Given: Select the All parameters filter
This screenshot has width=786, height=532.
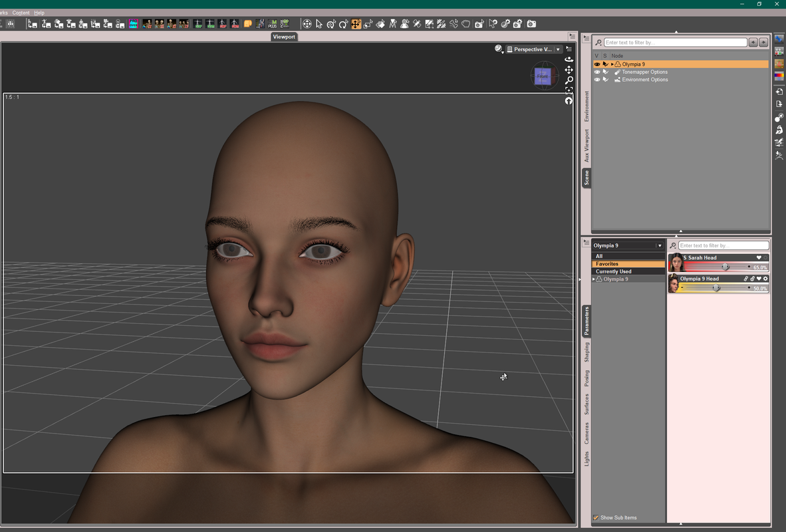Looking at the screenshot, I should [599, 256].
